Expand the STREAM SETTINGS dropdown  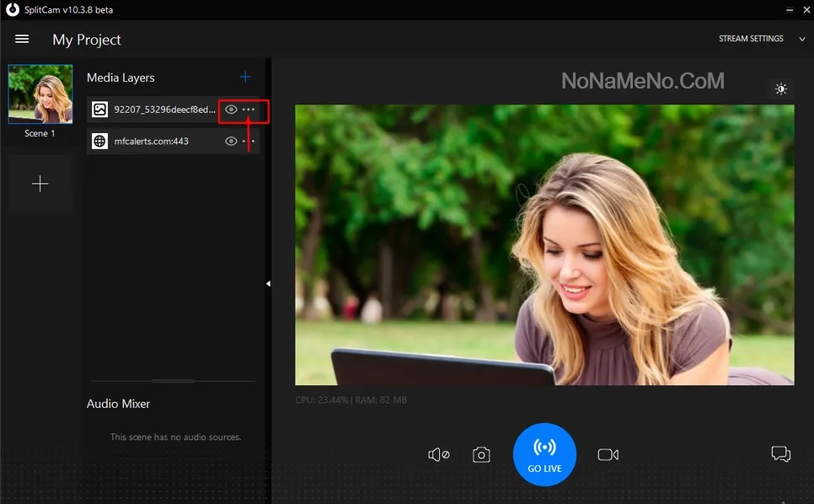762,39
